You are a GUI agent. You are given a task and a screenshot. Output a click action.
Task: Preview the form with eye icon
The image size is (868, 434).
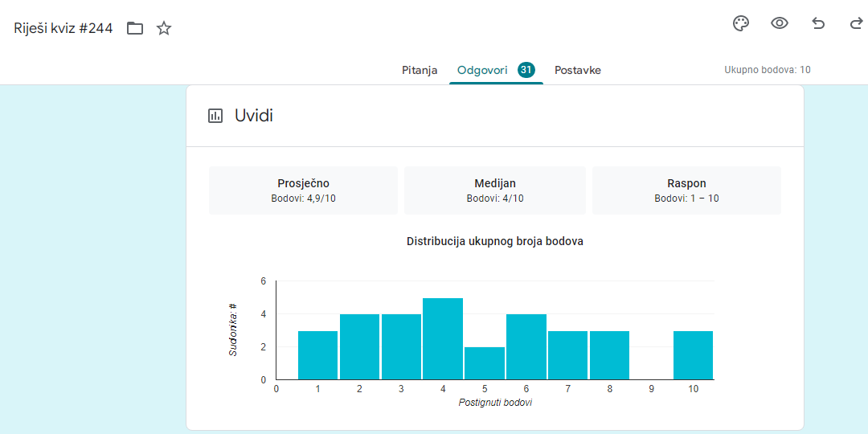[780, 23]
